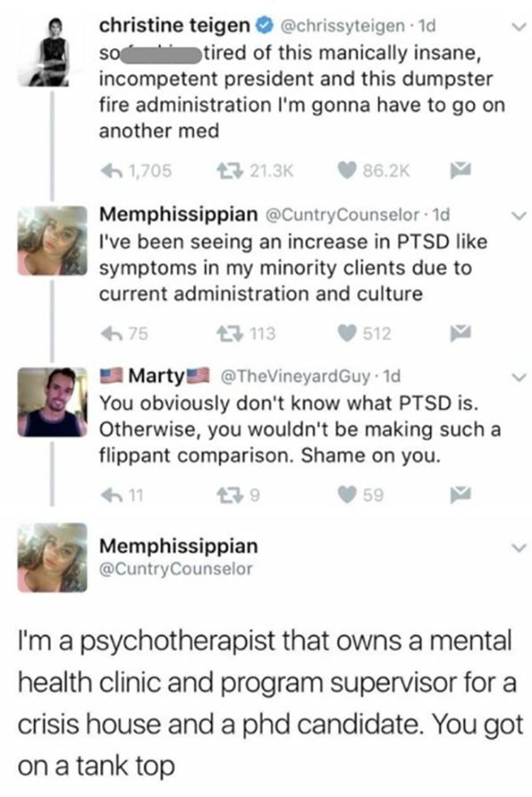The width and height of the screenshot is (532, 797).
Task: View Marty's profile picture
Action: point(52,402)
